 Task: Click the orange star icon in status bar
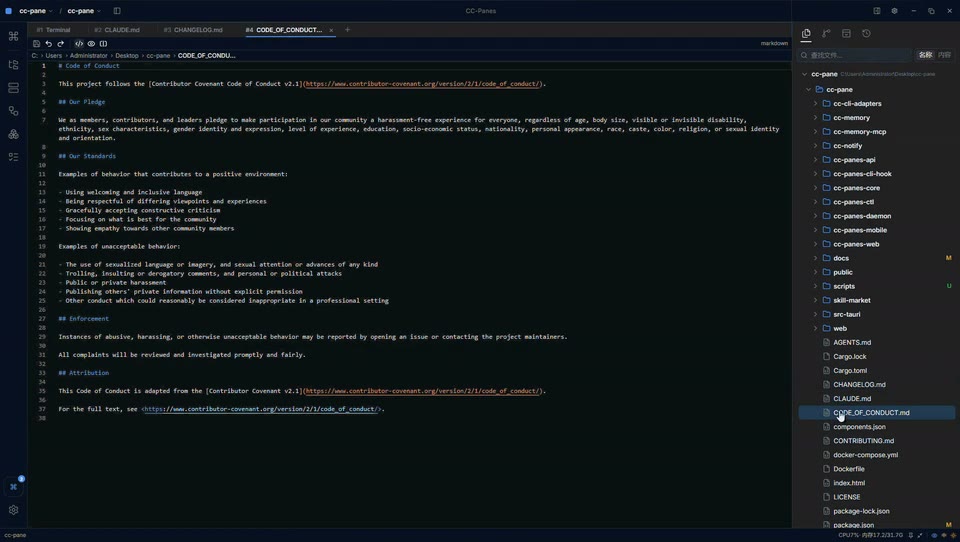(953, 535)
